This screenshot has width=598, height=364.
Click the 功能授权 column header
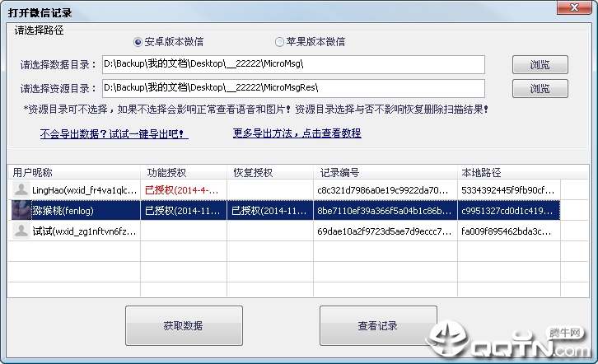(x=184, y=173)
